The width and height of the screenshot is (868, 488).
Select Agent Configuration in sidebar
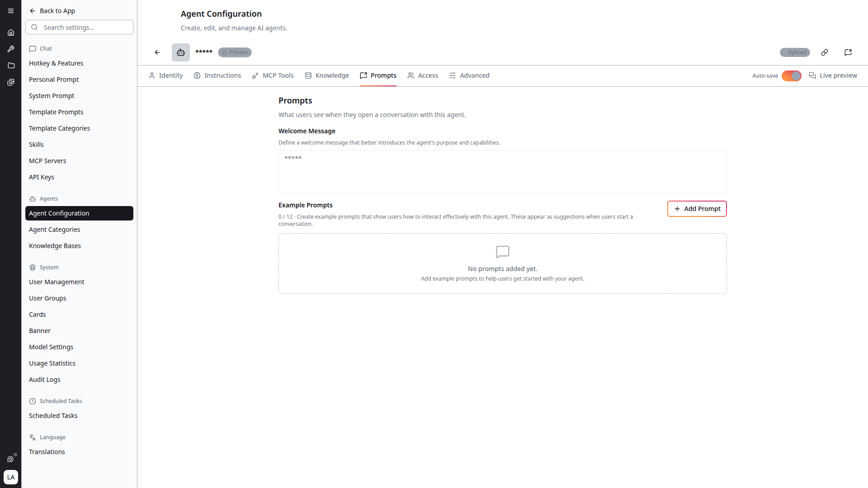79,213
